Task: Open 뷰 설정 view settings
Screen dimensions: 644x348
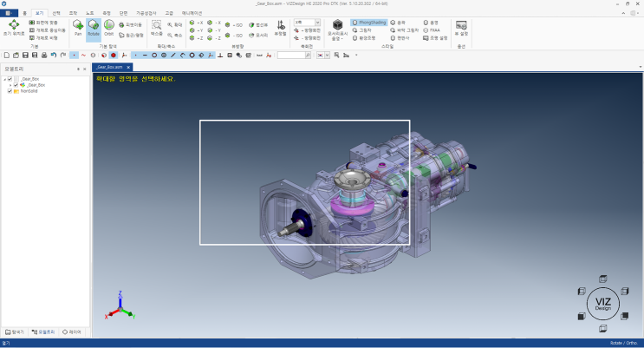Action: coord(461,28)
